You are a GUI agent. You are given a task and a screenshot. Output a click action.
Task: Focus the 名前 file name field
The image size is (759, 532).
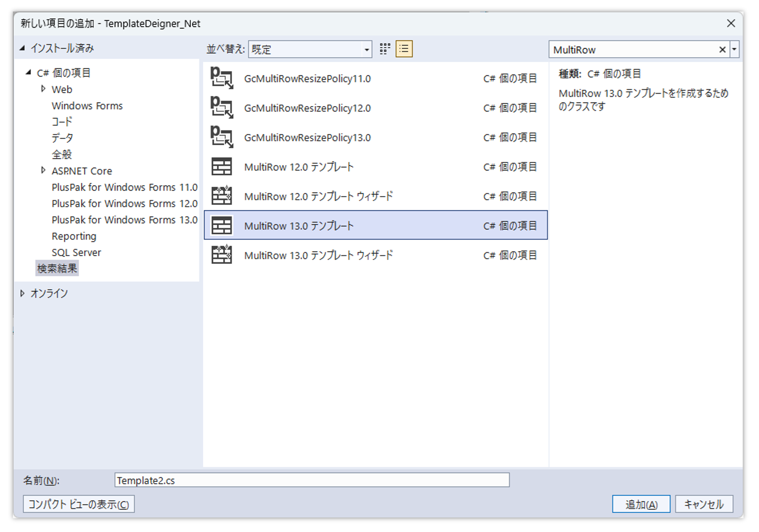click(x=312, y=480)
